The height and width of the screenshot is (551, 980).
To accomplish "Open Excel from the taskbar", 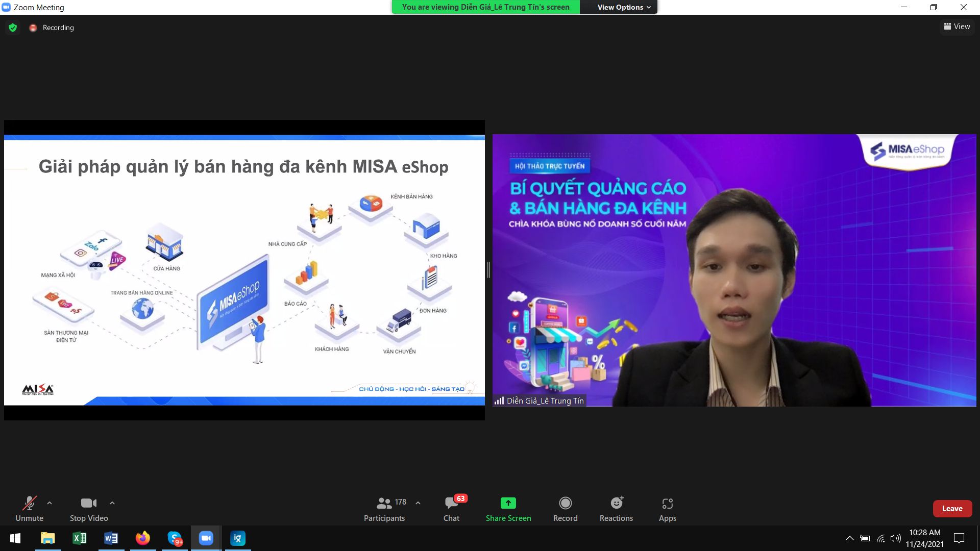I will (x=80, y=538).
